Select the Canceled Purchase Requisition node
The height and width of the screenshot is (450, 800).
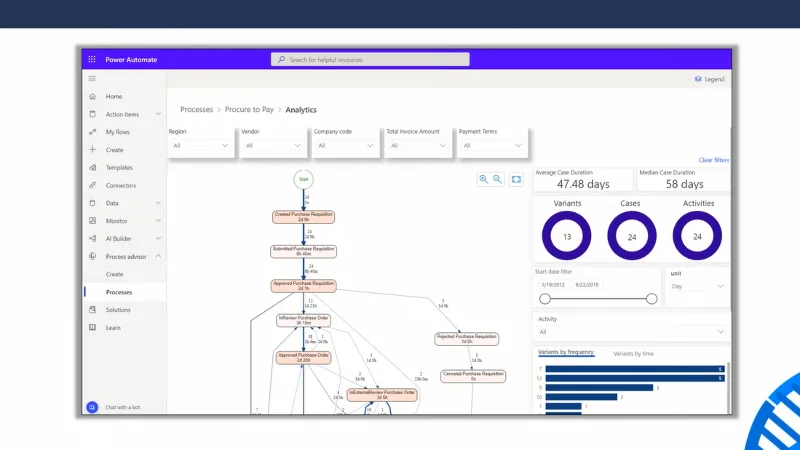(x=473, y=376)
